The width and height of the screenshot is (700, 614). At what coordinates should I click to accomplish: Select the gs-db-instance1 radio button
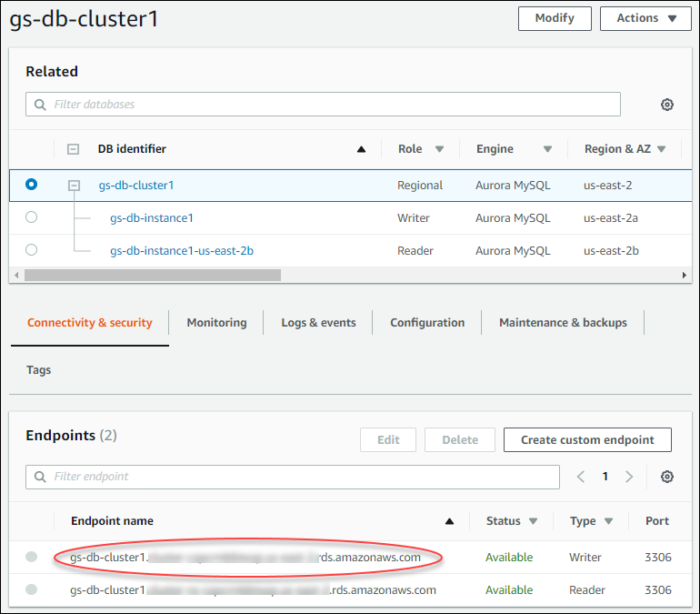32,217
